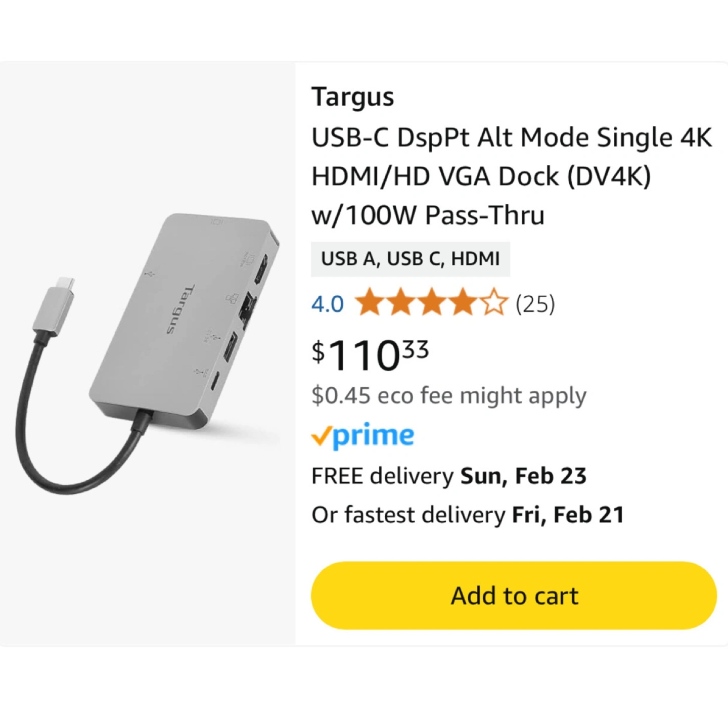
Task: Click the Add to cart button
Action: click(x=514, y=596)
